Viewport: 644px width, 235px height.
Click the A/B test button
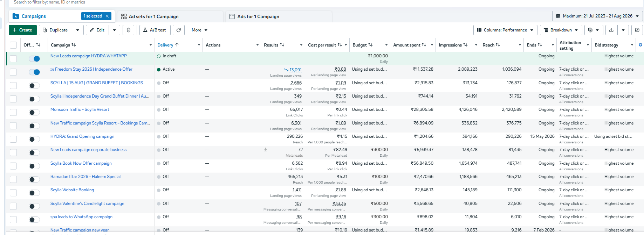[x=155, y=30]
